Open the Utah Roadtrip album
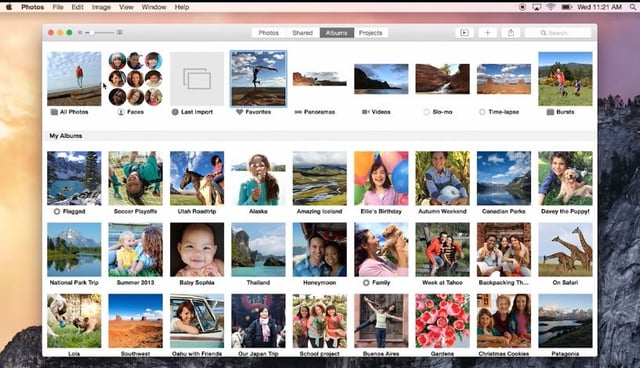The image size is (640, 368). [197, 178]
